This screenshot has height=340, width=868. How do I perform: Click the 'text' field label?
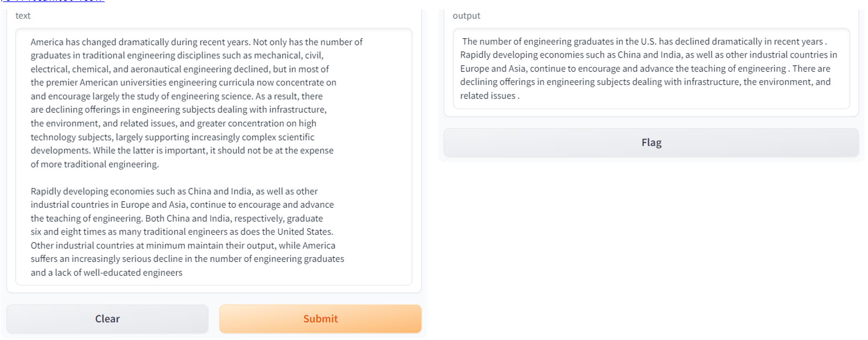tap(23, 16)
